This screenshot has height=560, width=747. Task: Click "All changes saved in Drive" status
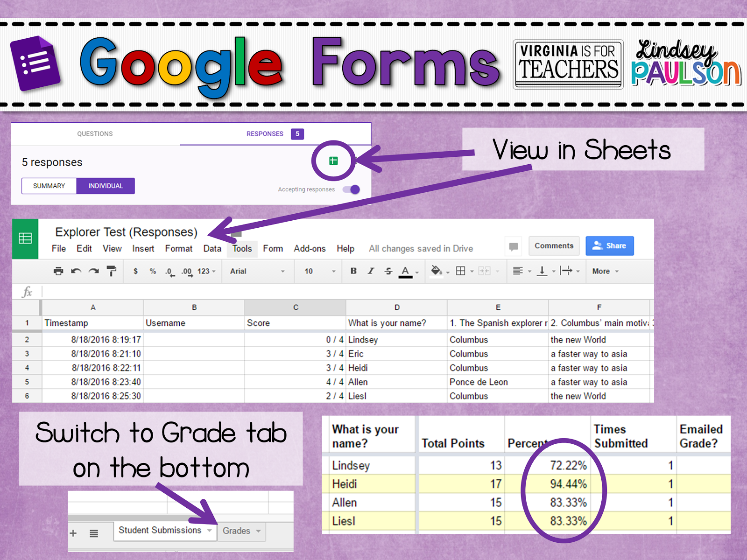click(x=421, y=249)
